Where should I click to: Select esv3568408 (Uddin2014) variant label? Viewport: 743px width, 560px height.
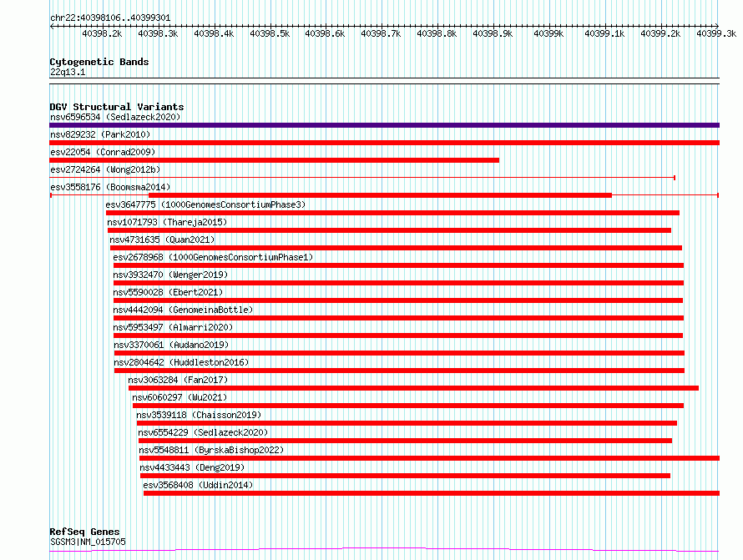point(198,485)
